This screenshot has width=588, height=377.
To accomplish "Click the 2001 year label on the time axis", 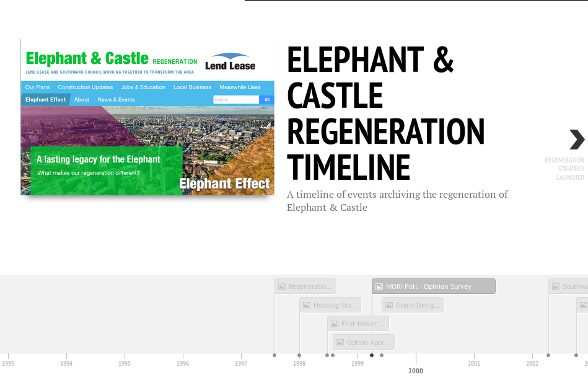I will (x=474, y=363).
